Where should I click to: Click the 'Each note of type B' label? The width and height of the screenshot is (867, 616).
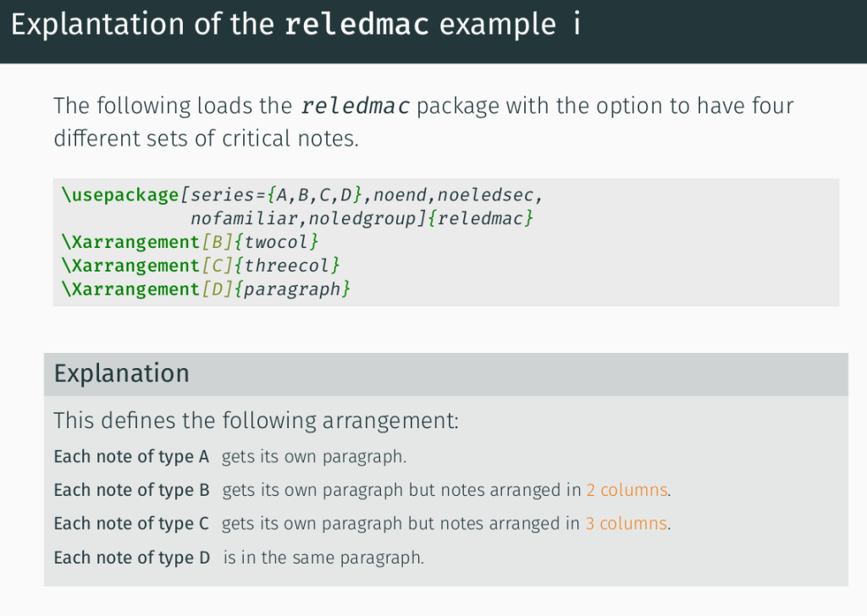[x=131, y=490]
